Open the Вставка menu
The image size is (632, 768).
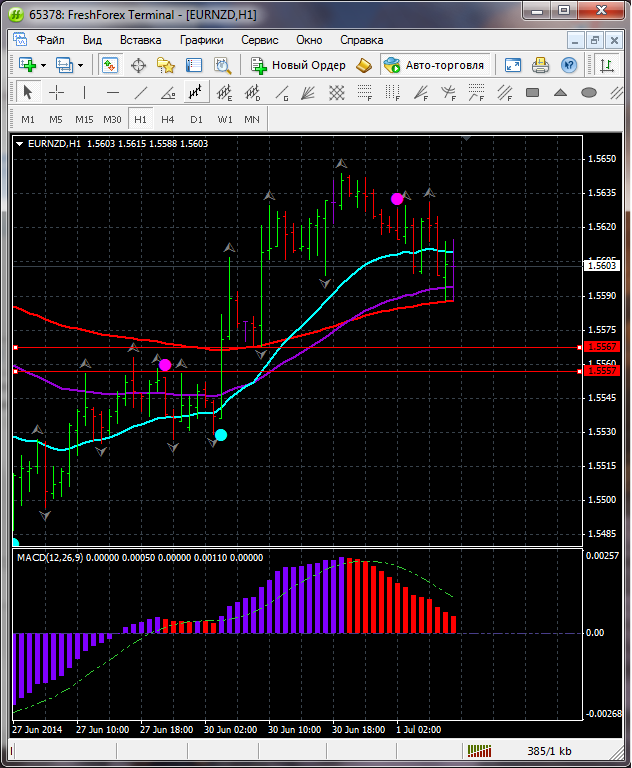141,40
